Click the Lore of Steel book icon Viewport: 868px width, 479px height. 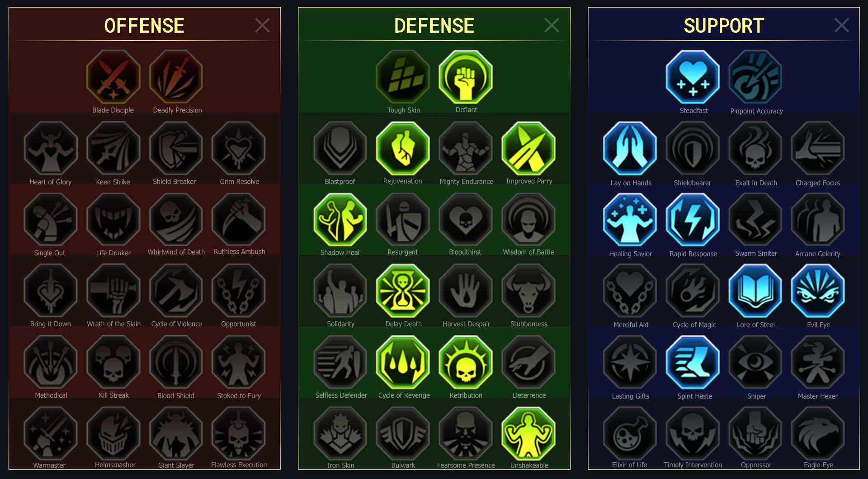click(x=755, y=291)
